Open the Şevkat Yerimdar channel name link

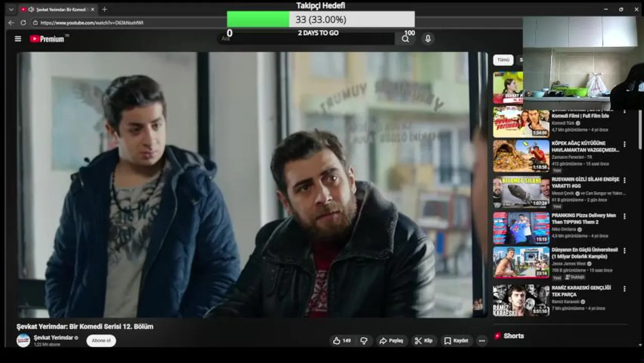53,337
